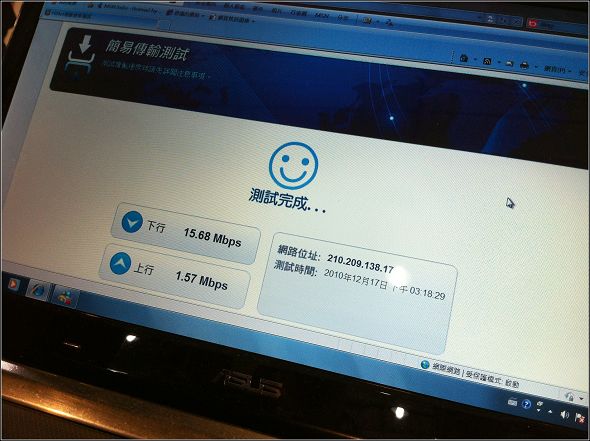Open the Print dropdown arrow
The height and width of the screenshot is (441, 590).
[x=535, y=67]
